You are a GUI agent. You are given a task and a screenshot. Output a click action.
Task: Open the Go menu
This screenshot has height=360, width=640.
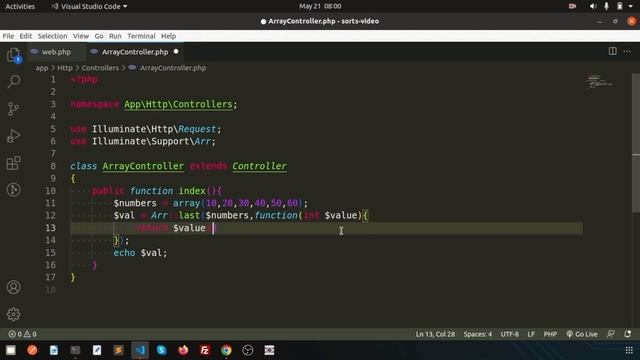point(99,36)
